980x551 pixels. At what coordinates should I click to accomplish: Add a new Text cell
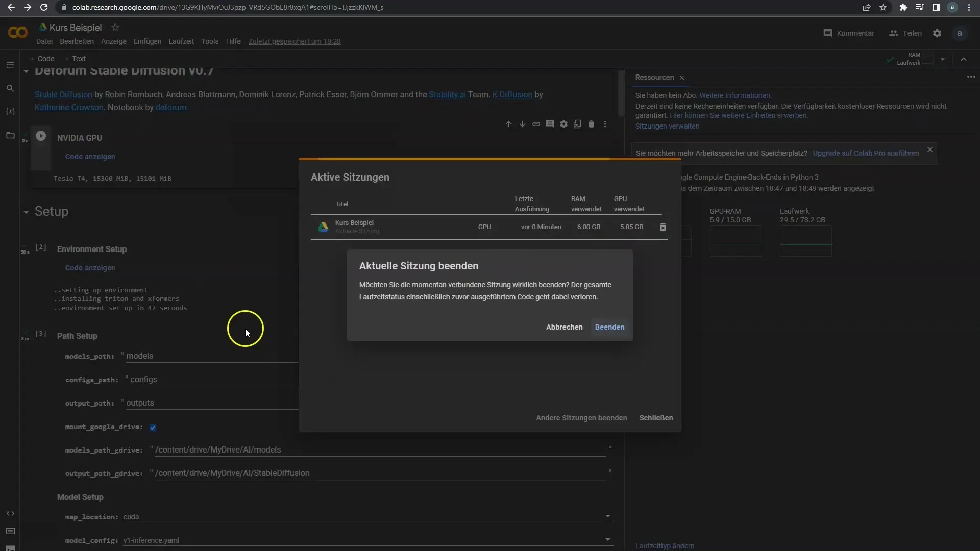75,59
